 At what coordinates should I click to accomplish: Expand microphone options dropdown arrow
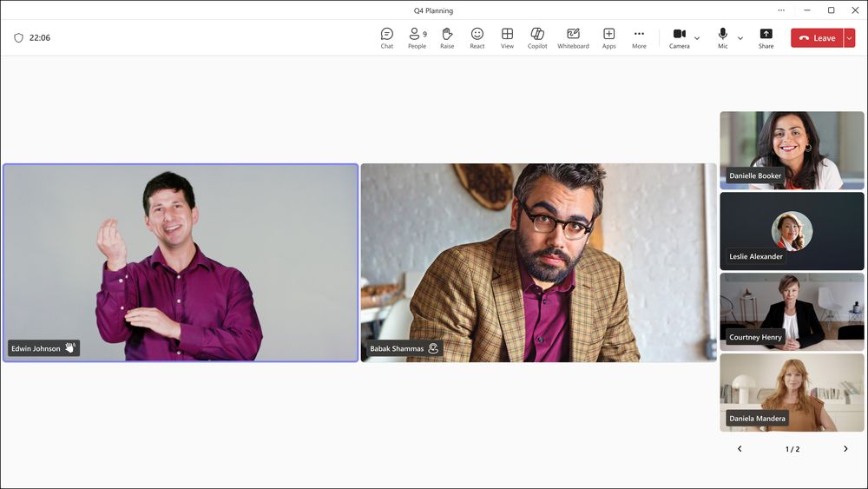(740, 38)
